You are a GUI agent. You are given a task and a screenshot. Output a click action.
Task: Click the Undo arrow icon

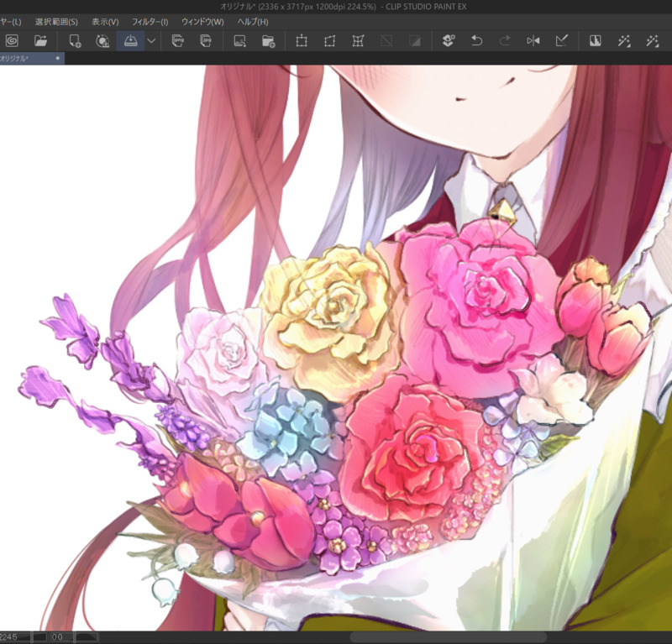coord(476,40)
